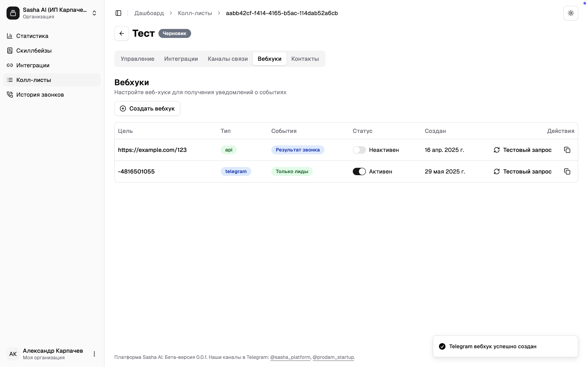Open История звонков in the sidebar
Viewport: 588px width, 367px height.
tap(40, 95)
